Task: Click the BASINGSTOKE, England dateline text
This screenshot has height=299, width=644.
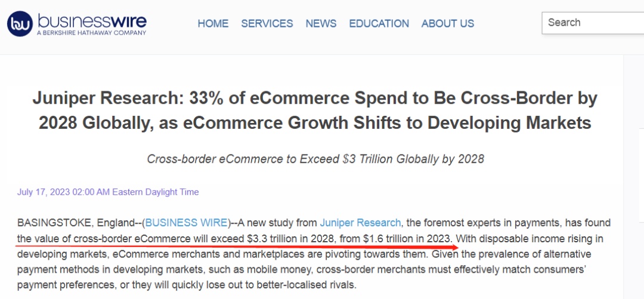Action: (x=76, y=223)
